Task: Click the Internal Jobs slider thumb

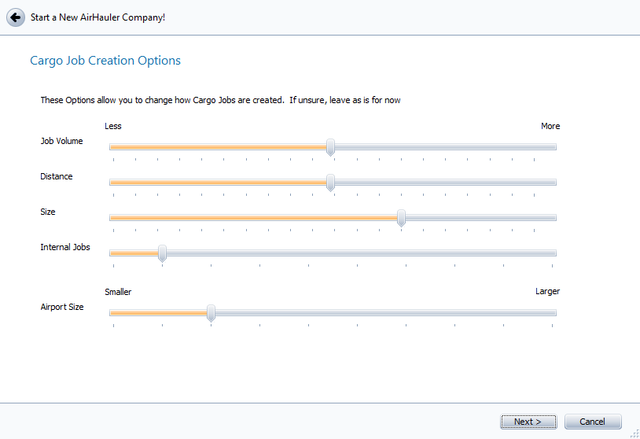Action: [x=162, y=253]
